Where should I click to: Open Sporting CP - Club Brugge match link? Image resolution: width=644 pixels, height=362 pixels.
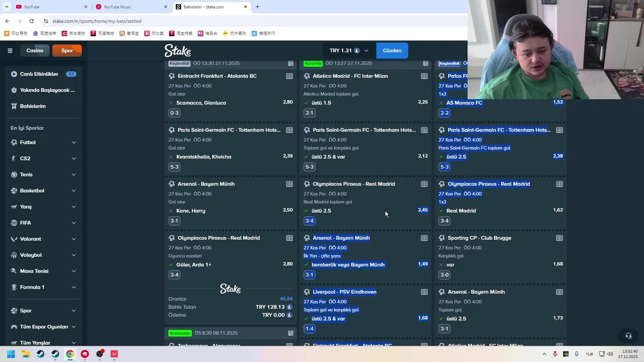pyautogui.click(x=479, y=238)
